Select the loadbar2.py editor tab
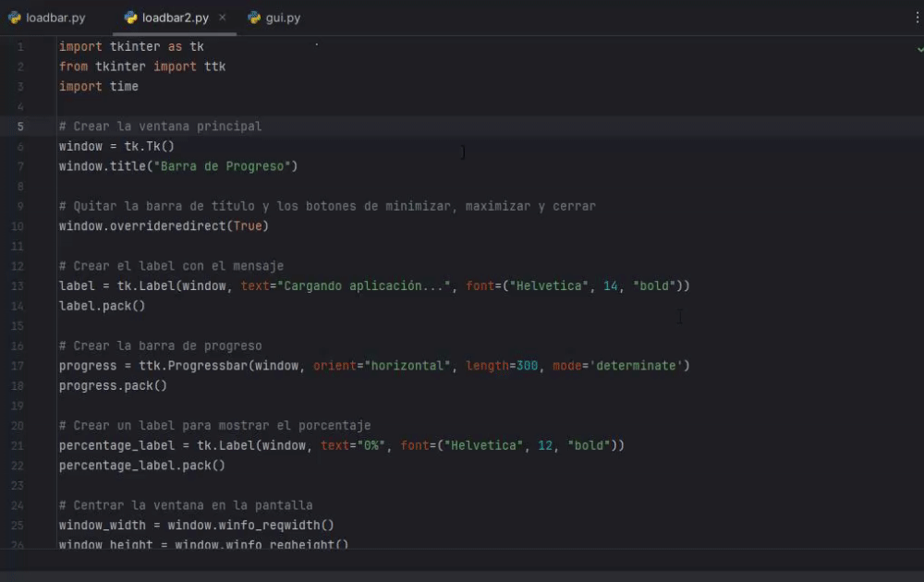The width and height of the screenshot is (924, 582). [175, 18]
